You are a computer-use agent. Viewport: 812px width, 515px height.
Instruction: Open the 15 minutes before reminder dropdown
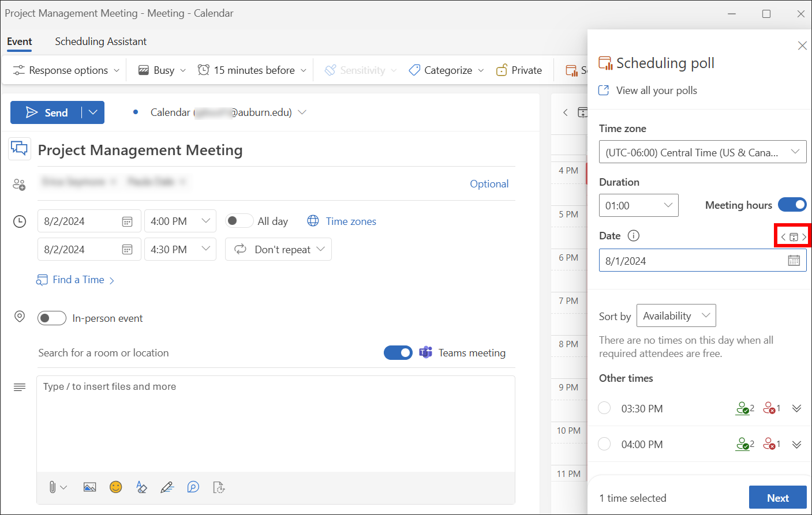252,70
